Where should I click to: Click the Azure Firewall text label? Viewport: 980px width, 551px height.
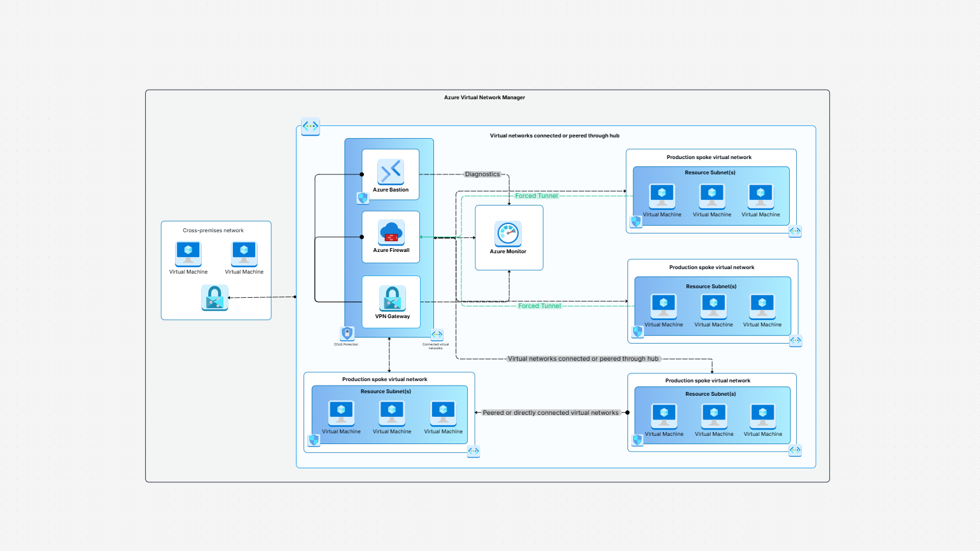391,250
